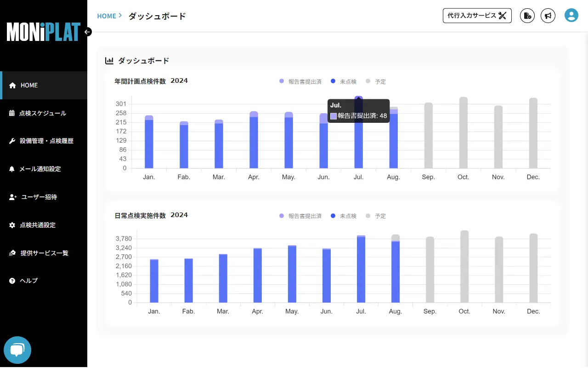Toggle 報告書提出済 legend in annual chart
This screenshot has height=368, width=588.
click(300, 81)
